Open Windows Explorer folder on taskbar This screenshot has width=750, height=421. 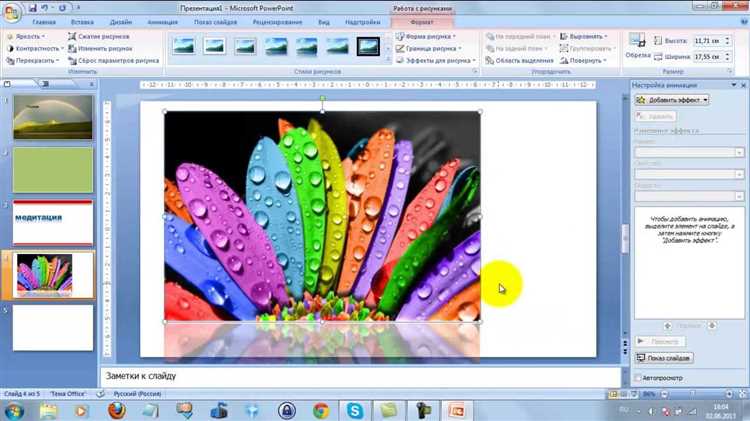coord(48,410)
